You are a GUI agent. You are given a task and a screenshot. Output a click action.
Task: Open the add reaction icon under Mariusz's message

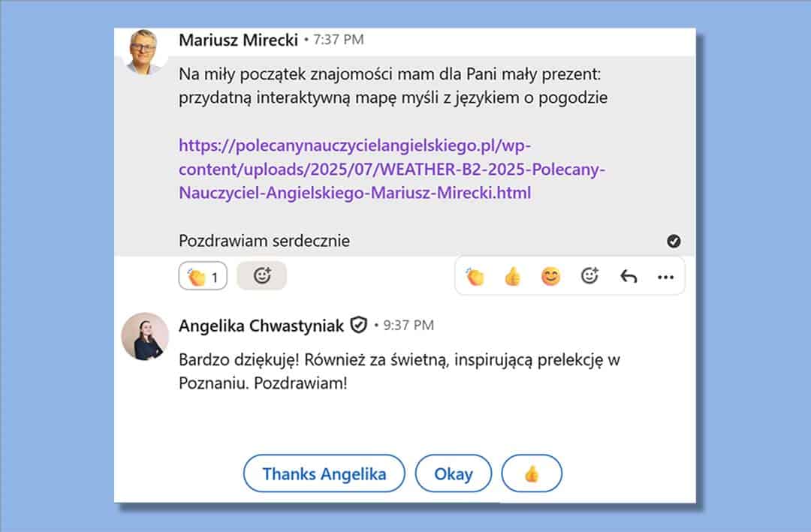coord(261,275)
